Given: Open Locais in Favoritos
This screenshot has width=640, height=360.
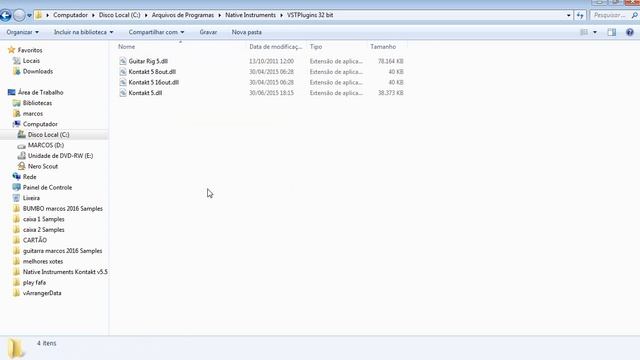Looking at the screenshot, I should pyautogui.click(x=31, y=61).
